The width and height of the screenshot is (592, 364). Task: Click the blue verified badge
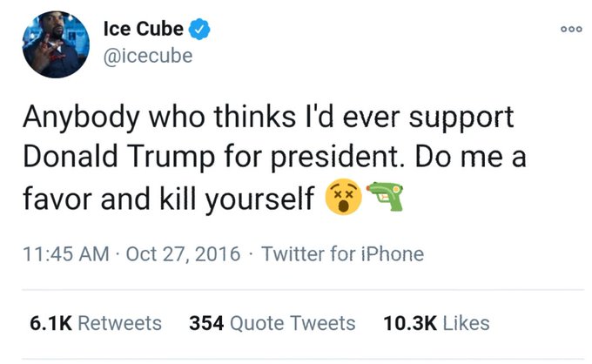pyautogui.click(x=200, y=29)
